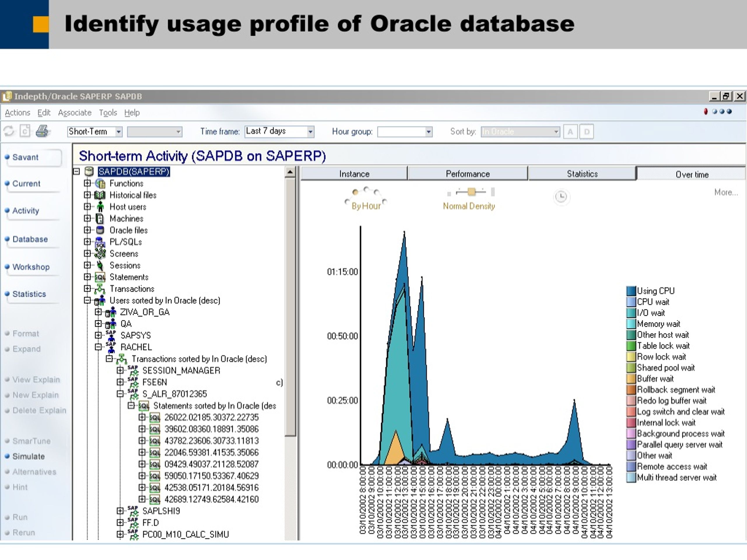Click the Indepth/Oracle title bar app icon
The image size is (747, 560).
pyautogui.click(x=7, y=96)
